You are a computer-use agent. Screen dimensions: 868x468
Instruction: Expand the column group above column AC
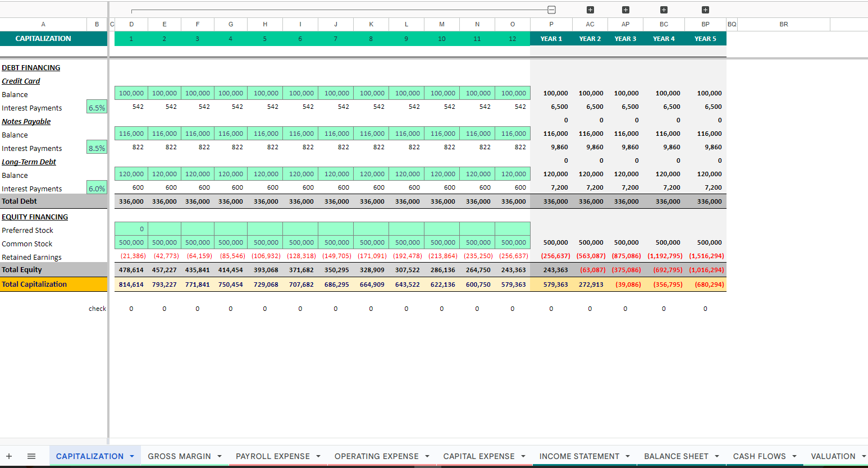point(590,10)
